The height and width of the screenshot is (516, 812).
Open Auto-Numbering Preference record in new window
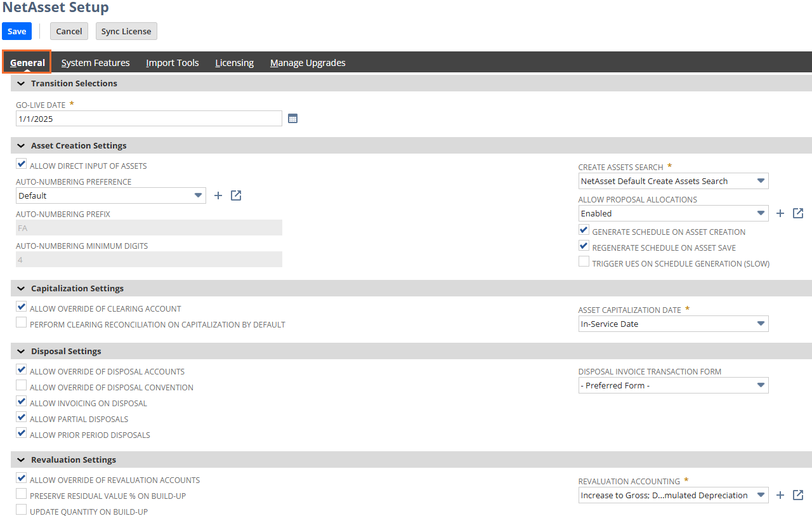tap(236, 195)
